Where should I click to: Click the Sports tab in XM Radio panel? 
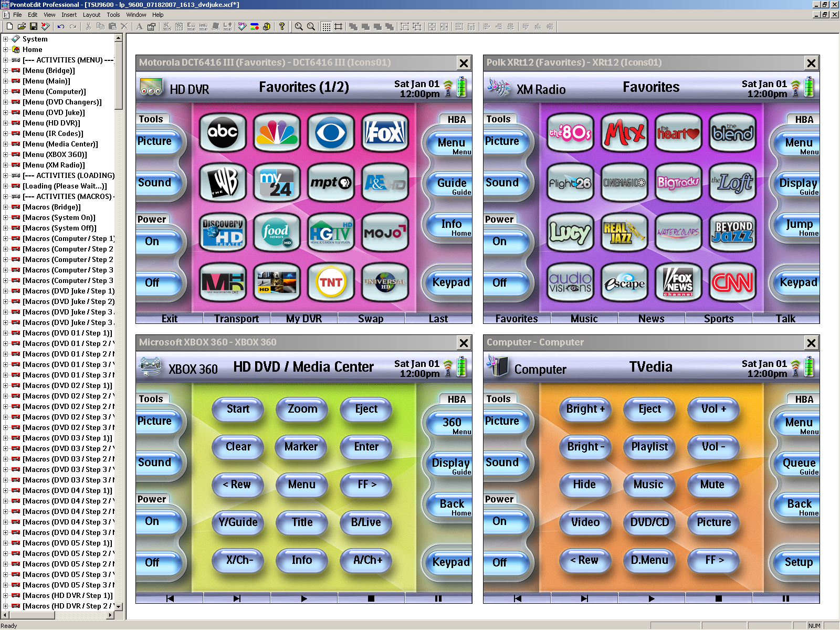(x=719, y=319)
